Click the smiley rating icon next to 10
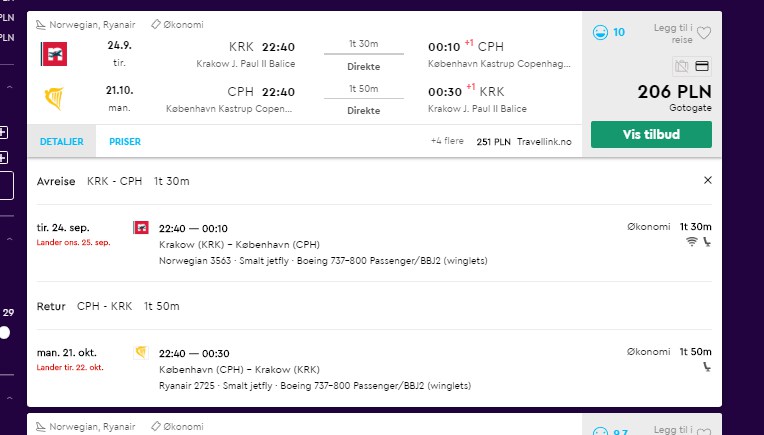 [x=600, y=33]
